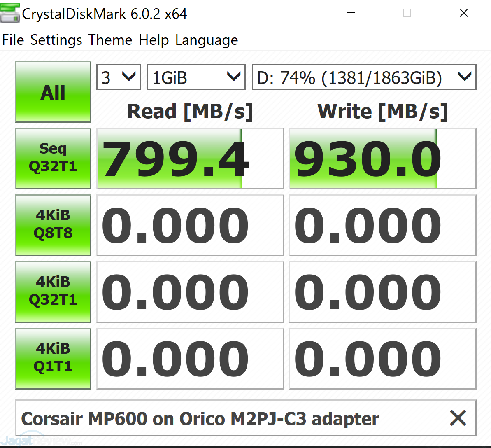This screenshot has height=448, width=491.
Task: Run all benchmarks with the All button
Action: tap(53, 92)
